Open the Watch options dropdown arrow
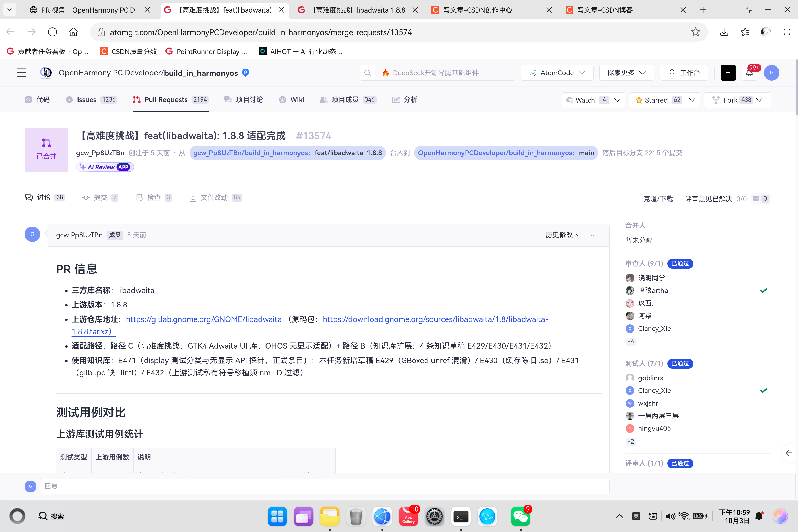Viewport: 798px width, 532px height. pyautogui.click(x=617, y=100)
